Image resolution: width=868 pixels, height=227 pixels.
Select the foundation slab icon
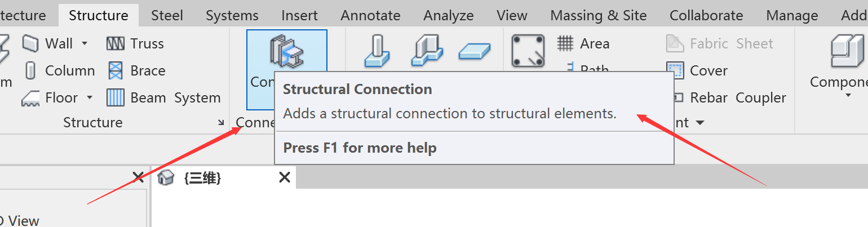click(475, 52)
